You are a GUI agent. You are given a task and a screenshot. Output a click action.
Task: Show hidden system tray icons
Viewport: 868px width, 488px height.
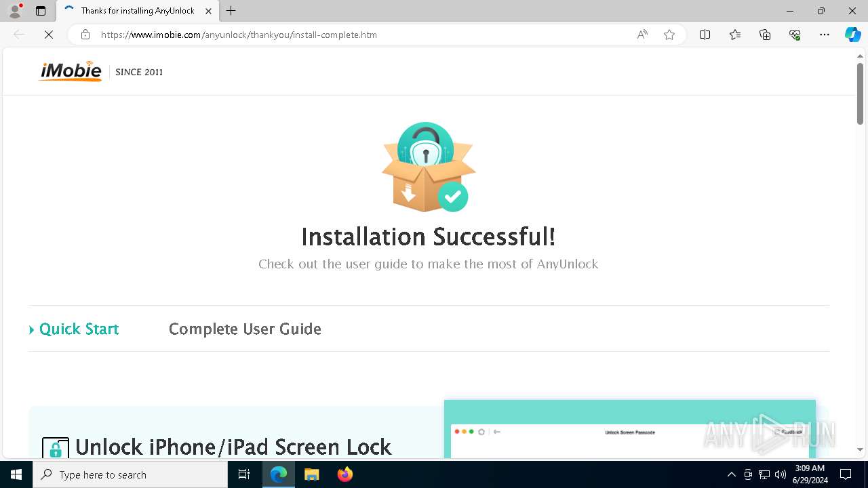pyautogui.click(x=731, y=474)
